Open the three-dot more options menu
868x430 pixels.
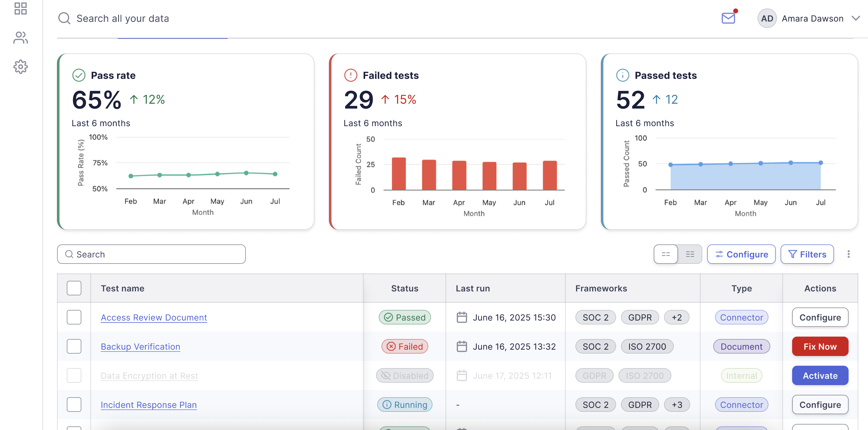point(849,254)
